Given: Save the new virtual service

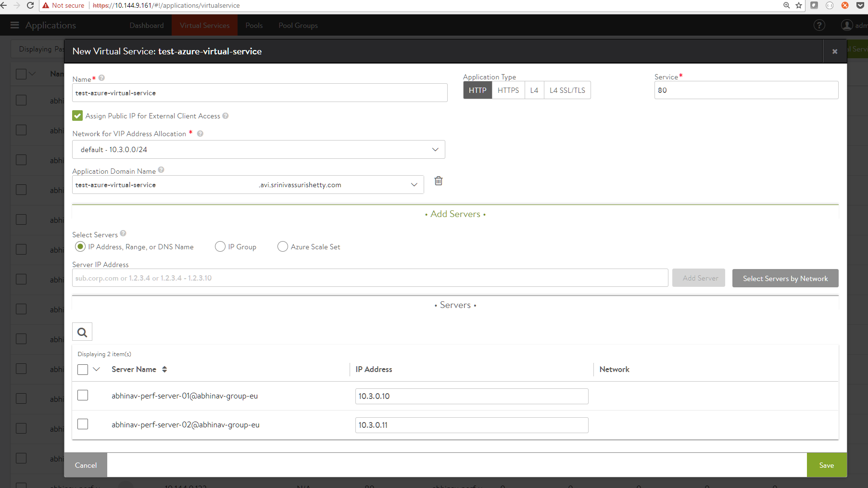Looking at the screenshot, I should tap(827, 465).
